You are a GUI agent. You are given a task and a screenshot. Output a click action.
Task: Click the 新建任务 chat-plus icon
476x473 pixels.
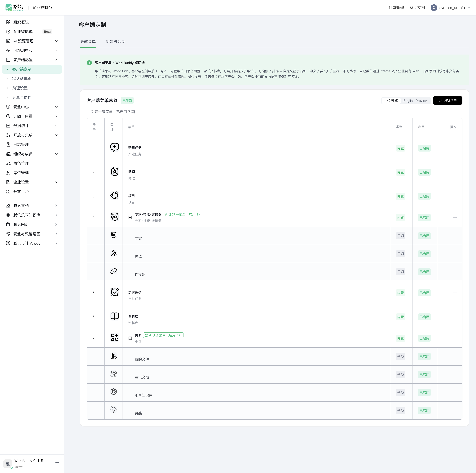point(115,147)
